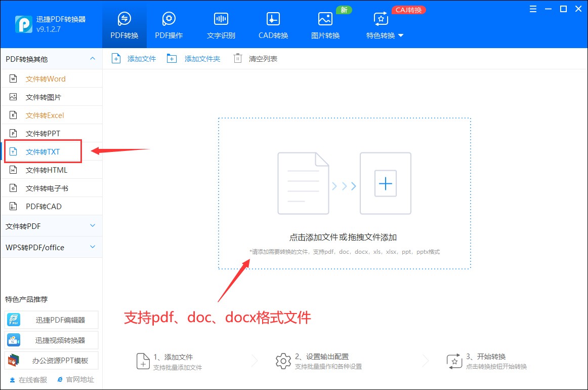Image resolution: width=588 pixels, height=390 pixels.
Task: Click the Word document icon in sidebar
Action: pyautogui.click(x=13, y=79)
